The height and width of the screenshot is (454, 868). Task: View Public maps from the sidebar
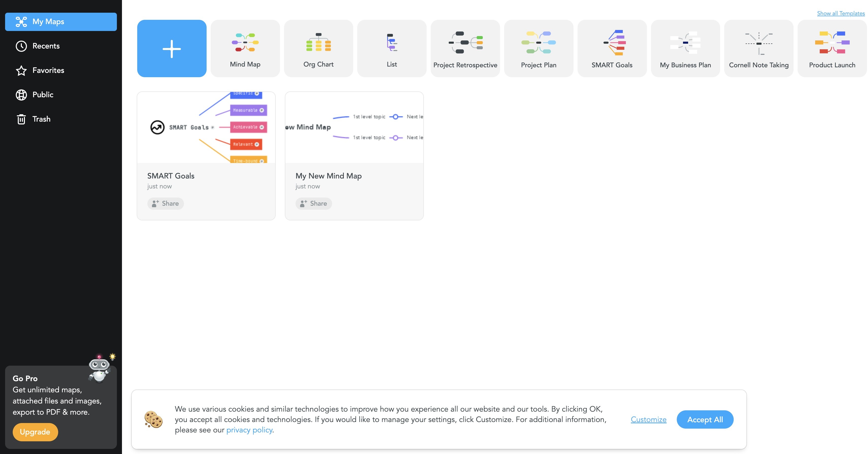[43, 95]
